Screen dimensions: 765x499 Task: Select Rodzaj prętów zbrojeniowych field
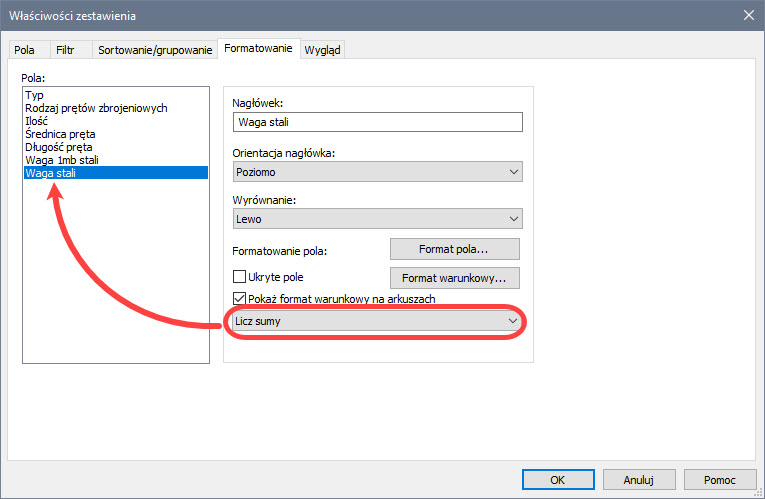[x=96, y=108]
